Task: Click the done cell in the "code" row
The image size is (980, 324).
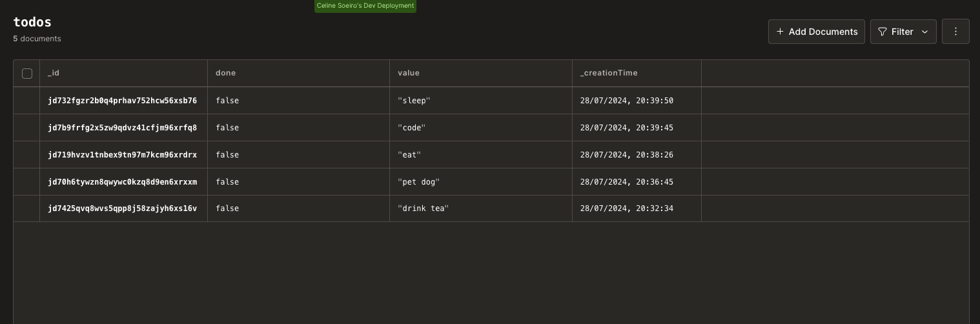Action: 227,128
